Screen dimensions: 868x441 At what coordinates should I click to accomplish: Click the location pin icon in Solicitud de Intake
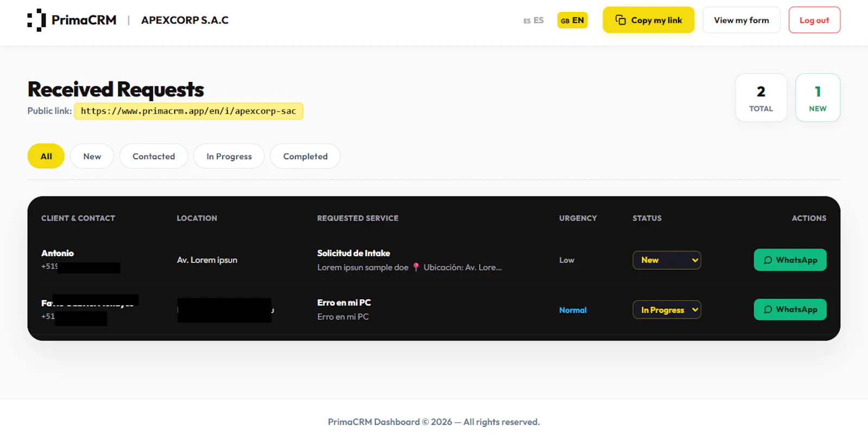coord(416,267)
